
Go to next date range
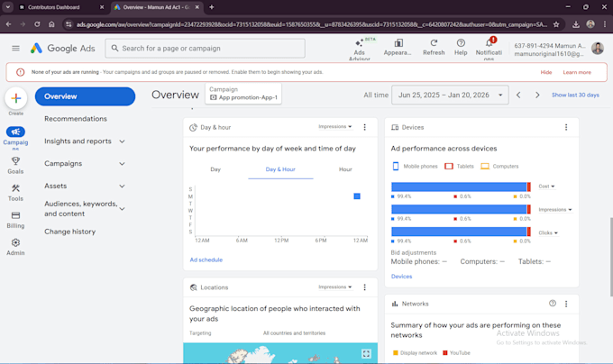point(537,95)
